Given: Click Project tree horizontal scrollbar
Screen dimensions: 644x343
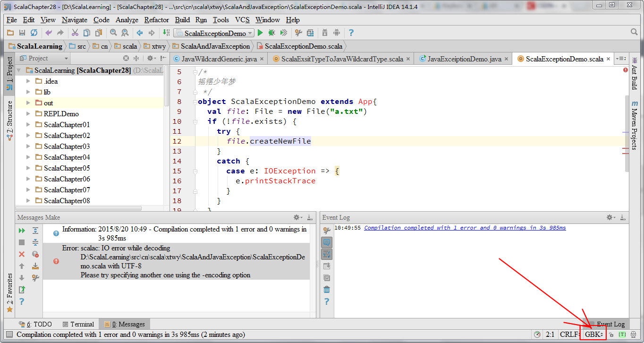Looking at the screenshot, I should [78, 208].
